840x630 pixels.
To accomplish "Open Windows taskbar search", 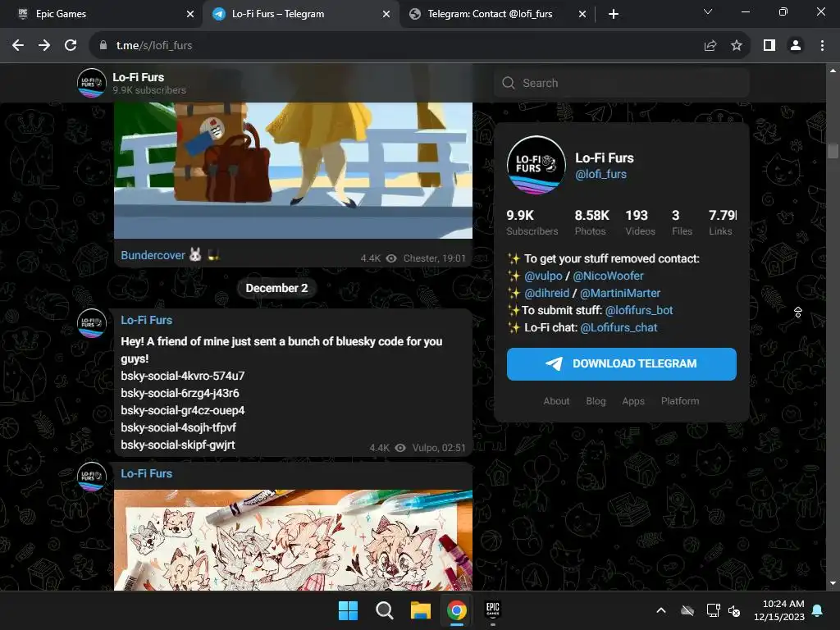I will [385, 610].
